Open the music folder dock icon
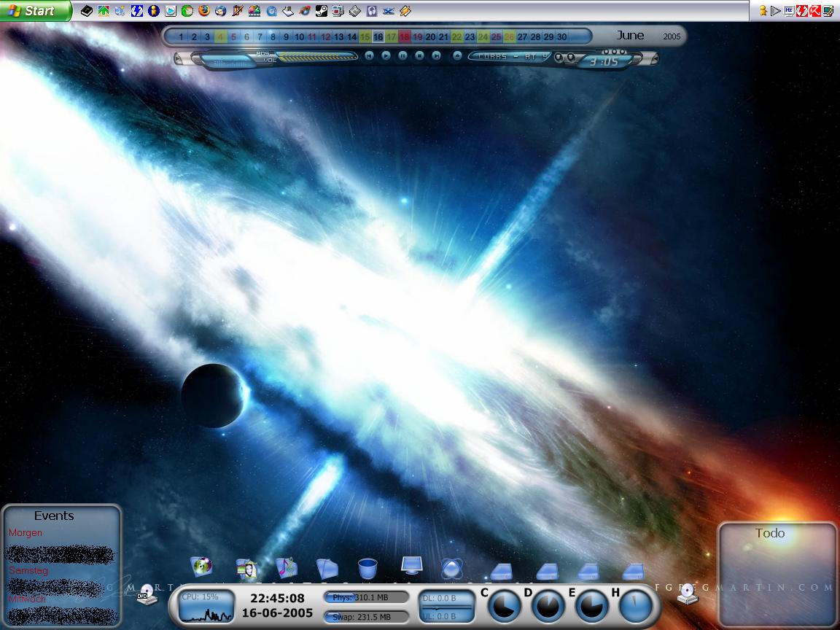840x630 pixels. (287, 567)
